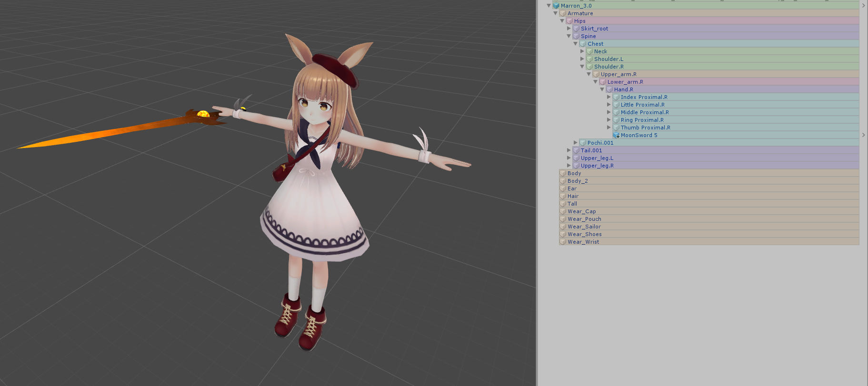Click the Wear_Pouch cube icon

(x=563, y=219)
